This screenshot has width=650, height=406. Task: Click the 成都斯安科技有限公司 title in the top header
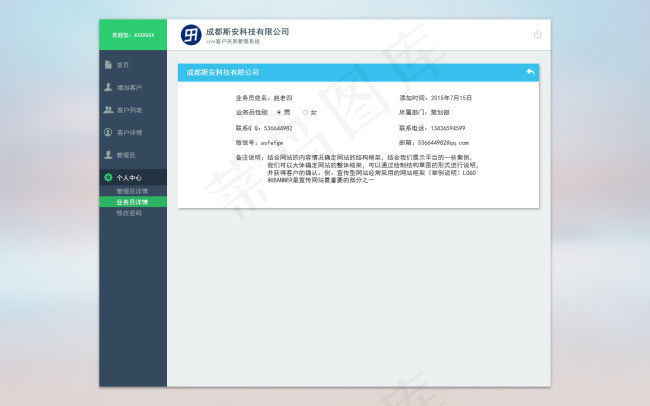click(x=247, y=32)
